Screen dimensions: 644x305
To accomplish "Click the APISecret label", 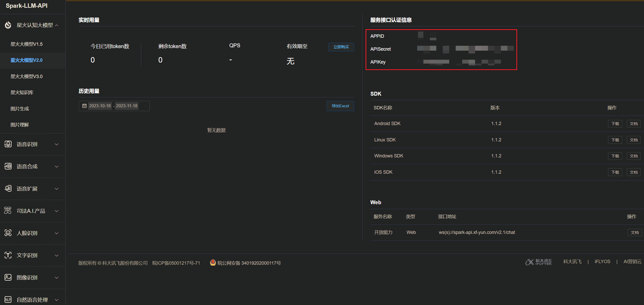I will pos(381,49).
